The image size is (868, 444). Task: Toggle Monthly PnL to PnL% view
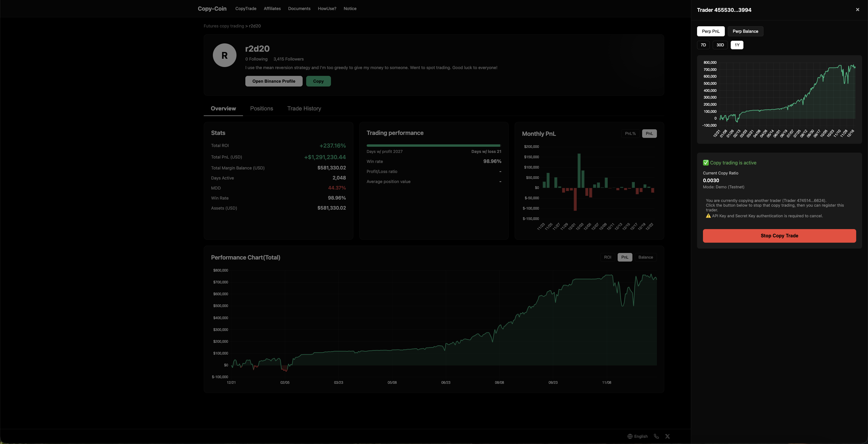tap(630, 133)
